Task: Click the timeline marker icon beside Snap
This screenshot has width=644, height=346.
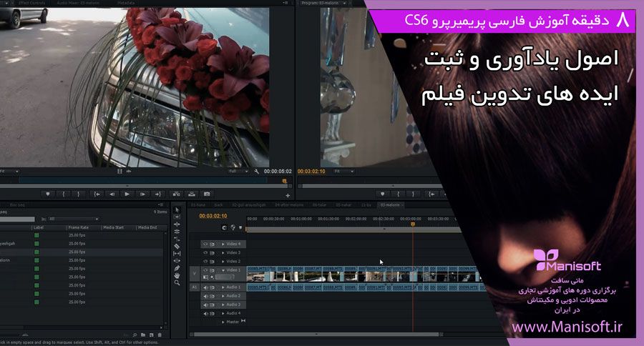Action: tap(240, 227)
